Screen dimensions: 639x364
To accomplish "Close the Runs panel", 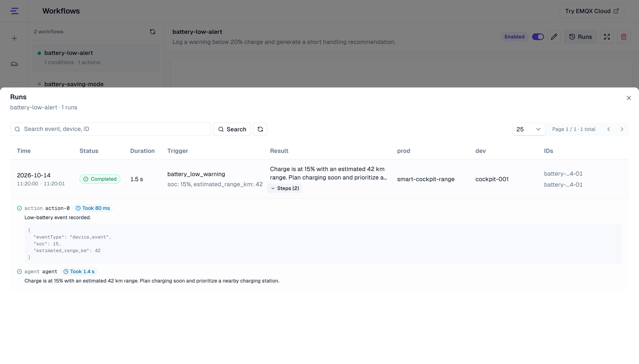I will click(628, 98).
